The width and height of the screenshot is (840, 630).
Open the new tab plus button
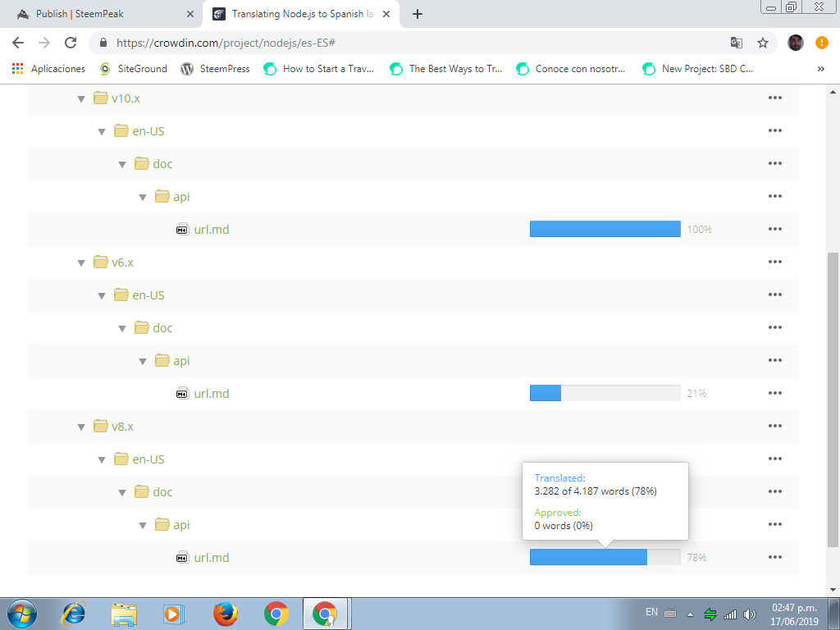click(x=418, y=14)
